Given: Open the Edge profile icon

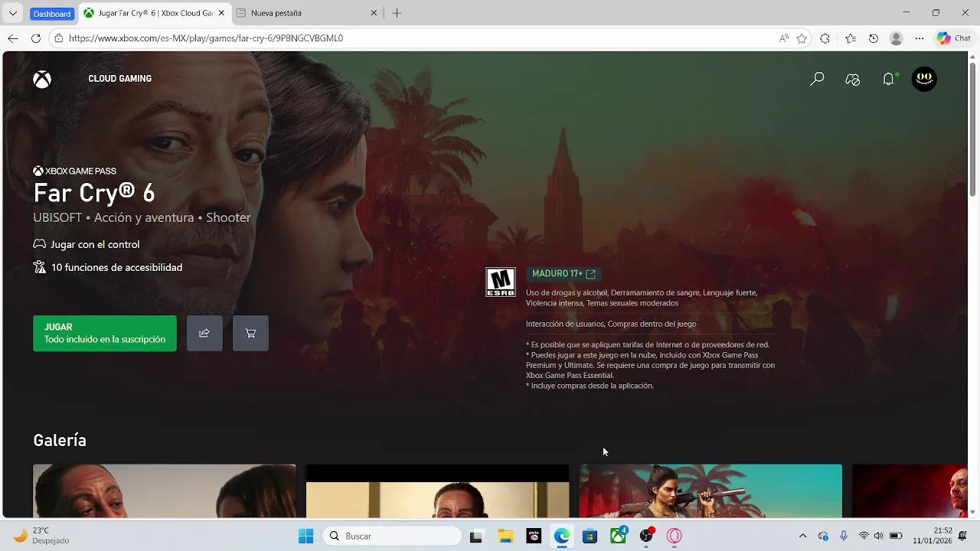Looking at the screenshot, I should (x=897, y=38).
